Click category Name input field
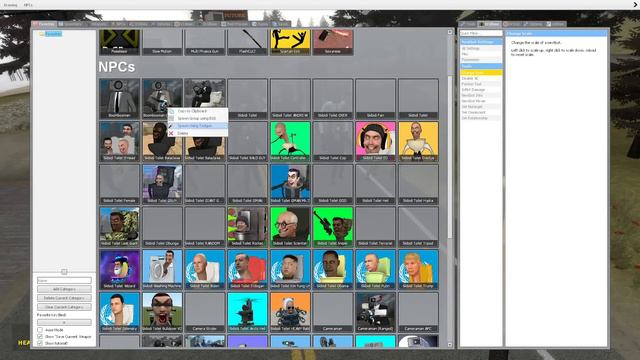Screen dimensions: 640x360 64,280
